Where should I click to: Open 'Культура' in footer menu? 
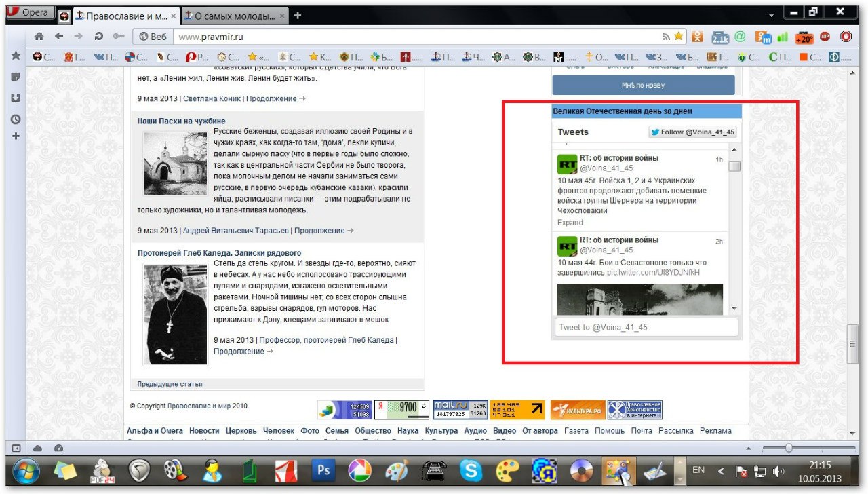(x=441, y=431)
